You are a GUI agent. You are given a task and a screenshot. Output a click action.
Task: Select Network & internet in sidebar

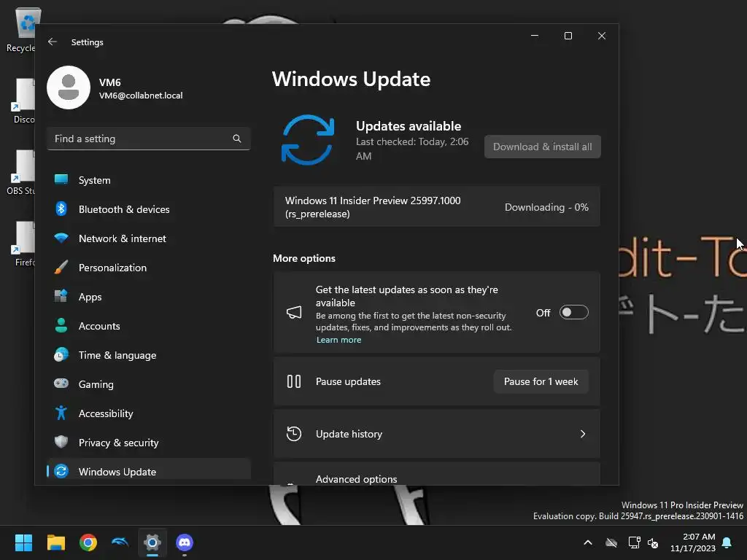[149, 238]
